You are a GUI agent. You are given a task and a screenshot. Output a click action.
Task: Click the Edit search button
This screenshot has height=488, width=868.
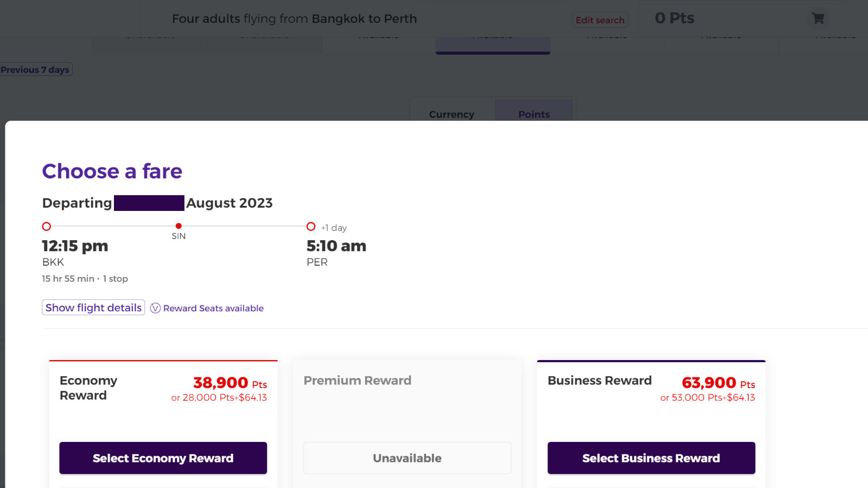coord(600,20)
